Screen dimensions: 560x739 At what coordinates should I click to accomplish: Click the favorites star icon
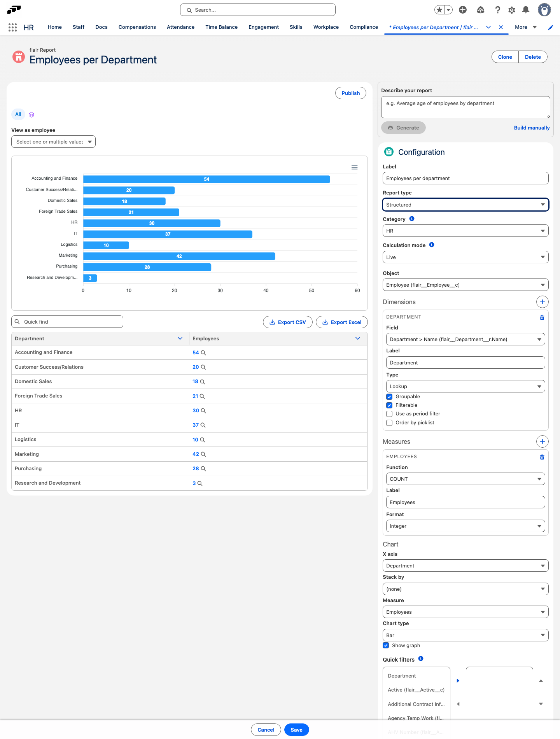point(439,10)
